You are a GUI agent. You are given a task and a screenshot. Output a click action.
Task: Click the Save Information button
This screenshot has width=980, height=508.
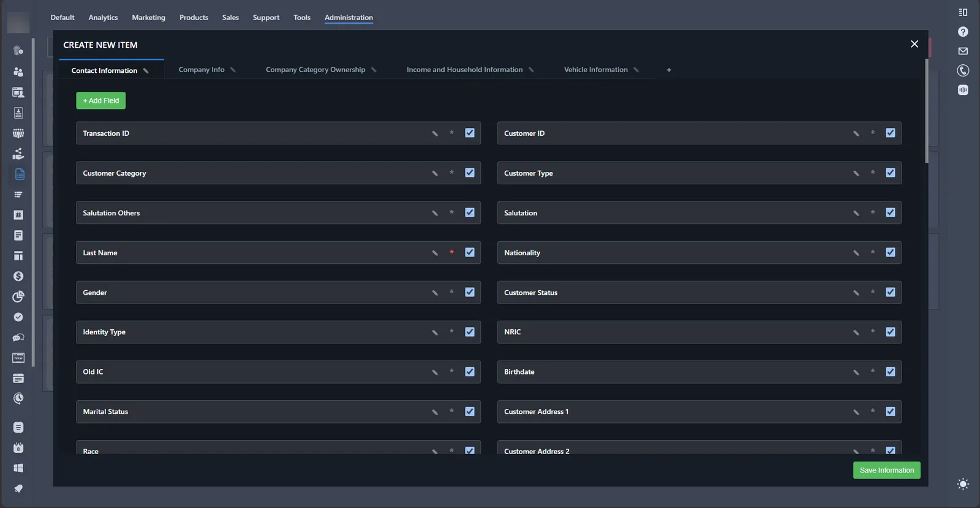tap(886, 470)
